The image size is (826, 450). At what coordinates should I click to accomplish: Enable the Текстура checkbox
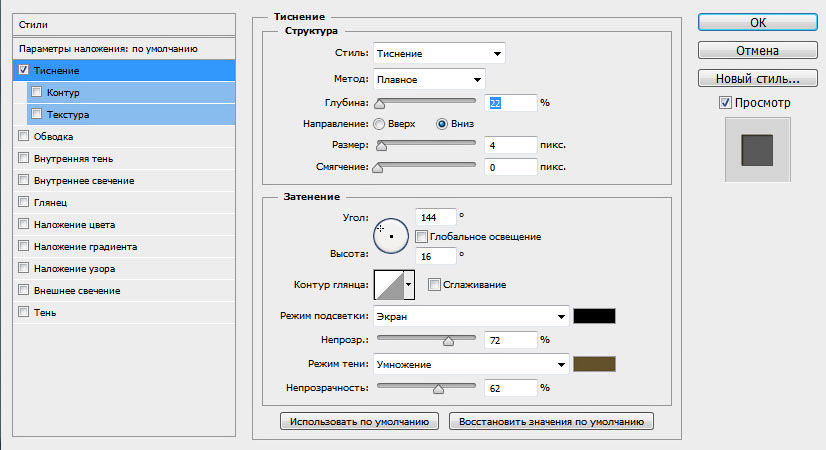[x=36, y=114]
